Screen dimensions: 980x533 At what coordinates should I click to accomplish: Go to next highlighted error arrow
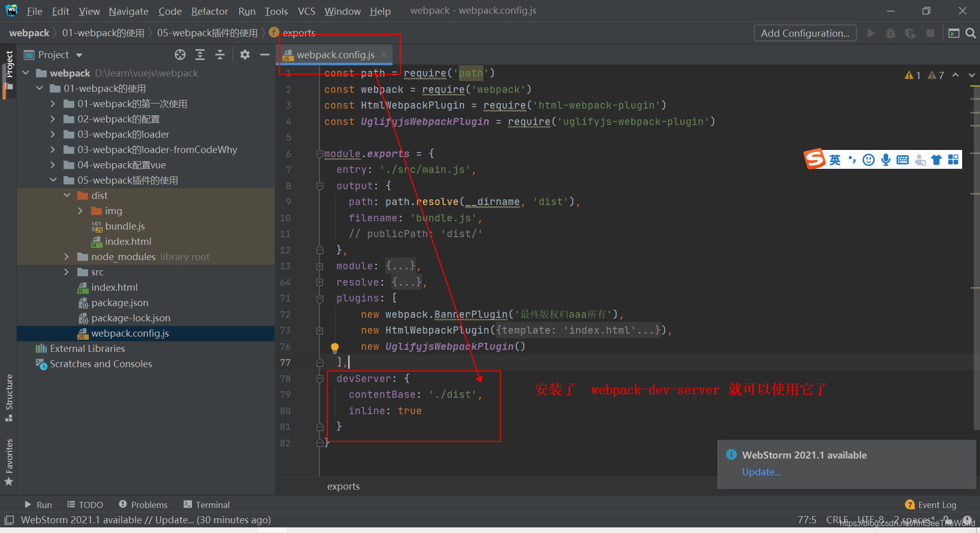click(x=972, y=75)
